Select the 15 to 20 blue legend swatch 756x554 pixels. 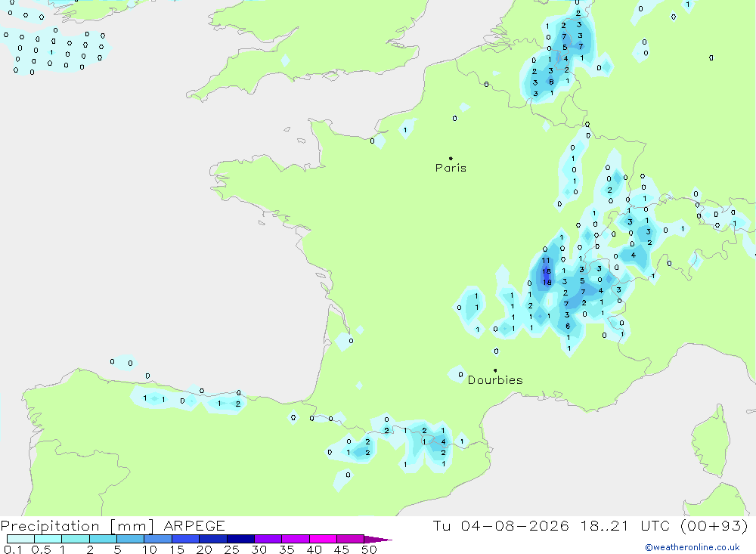tap(185, 539)
